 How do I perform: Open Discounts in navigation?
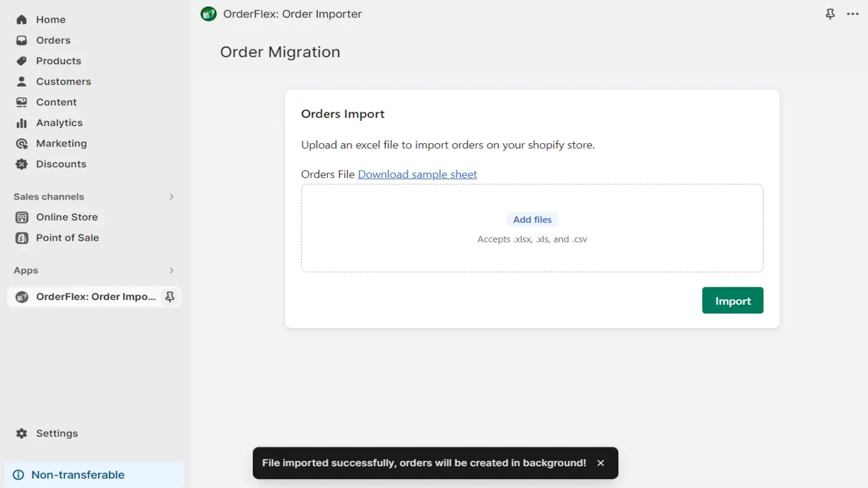click(61, 164)
